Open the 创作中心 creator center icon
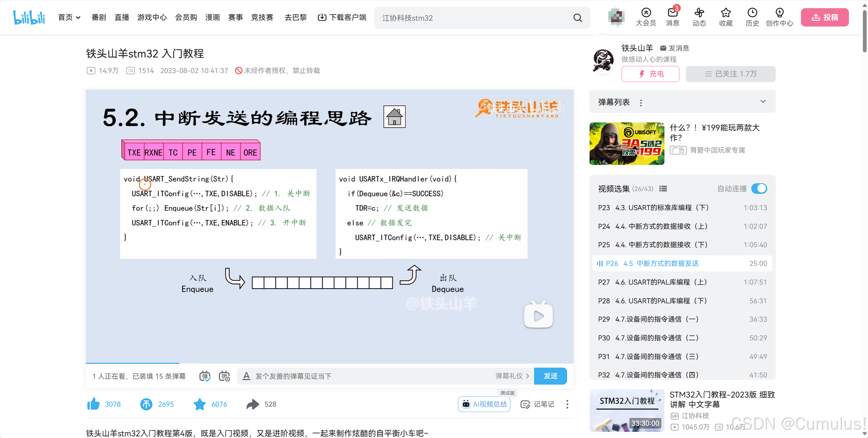Viewport: 868px width, 438px height. (779, 17)
